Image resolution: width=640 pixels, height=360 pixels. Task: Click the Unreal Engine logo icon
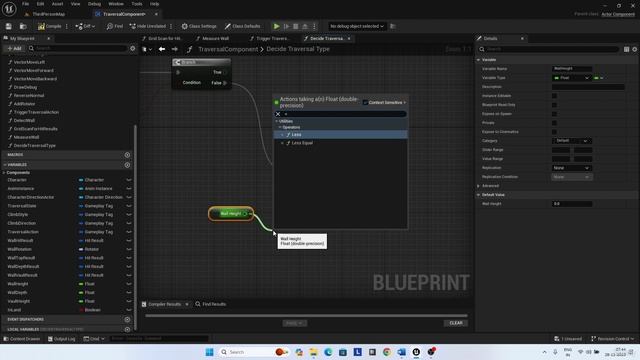click(x=9, y=8)
